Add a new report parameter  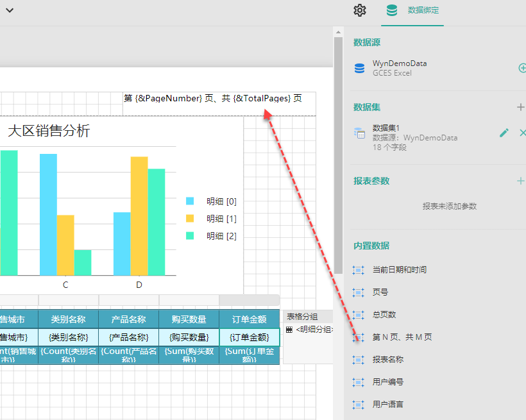[x=520, y=181]
